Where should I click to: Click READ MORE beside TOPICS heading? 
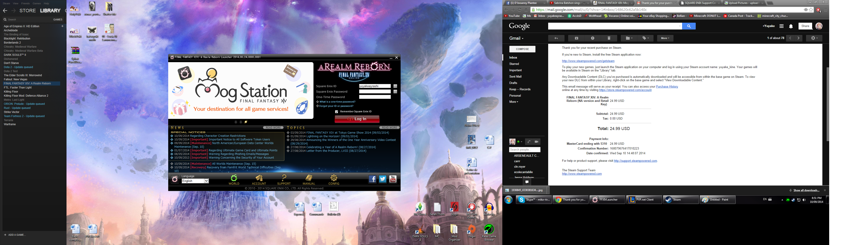pyautogui.click(x=389, y=128)
